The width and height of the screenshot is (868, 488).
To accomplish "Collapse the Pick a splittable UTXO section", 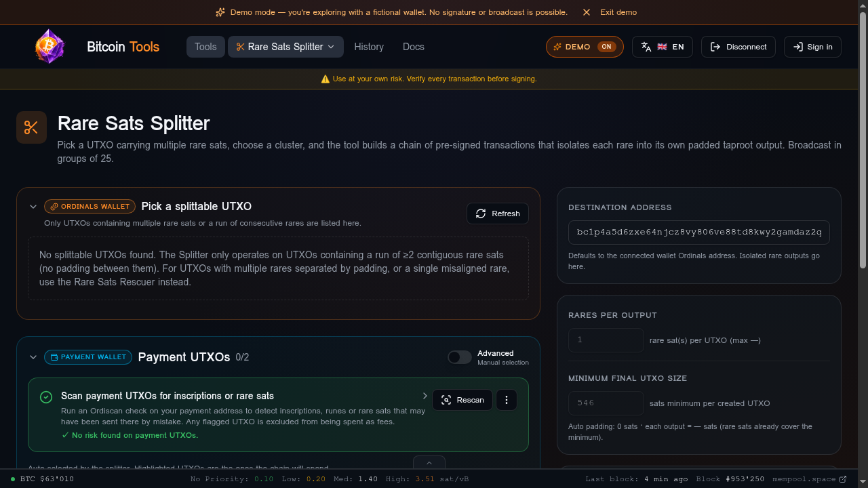I will (33, 207).
